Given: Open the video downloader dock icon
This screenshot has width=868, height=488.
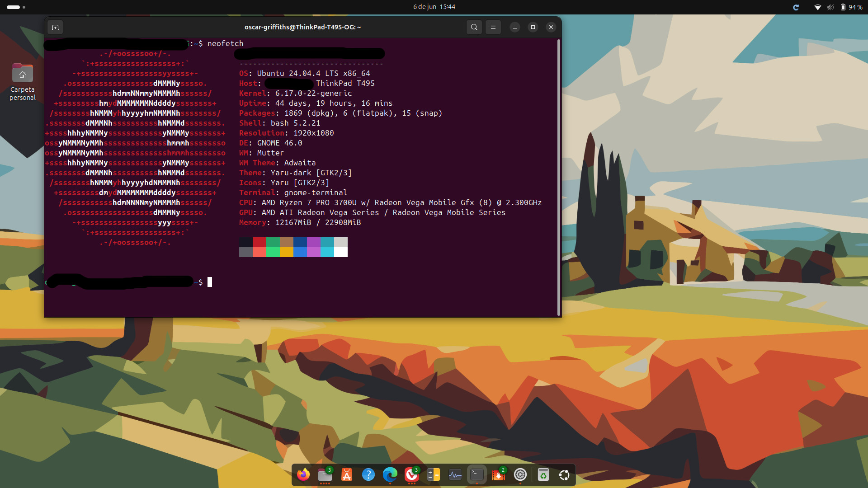Looking at the screenshot, I should (499, 474).
